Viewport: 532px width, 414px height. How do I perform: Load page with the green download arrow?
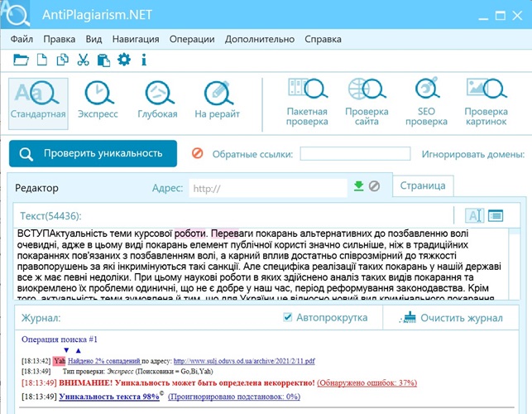(358, 185)
